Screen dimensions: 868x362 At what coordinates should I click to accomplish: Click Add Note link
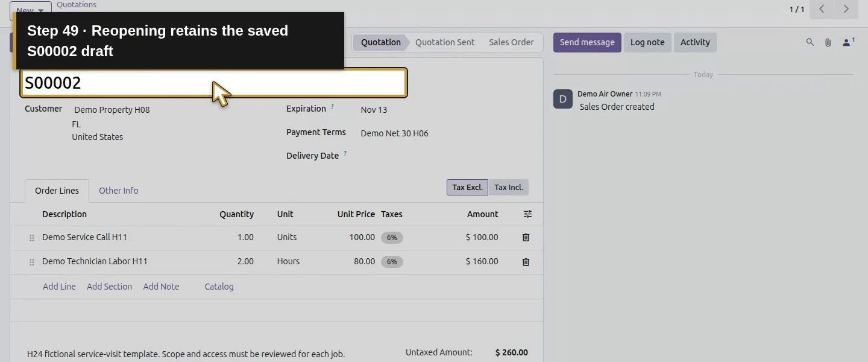[161, 287]
